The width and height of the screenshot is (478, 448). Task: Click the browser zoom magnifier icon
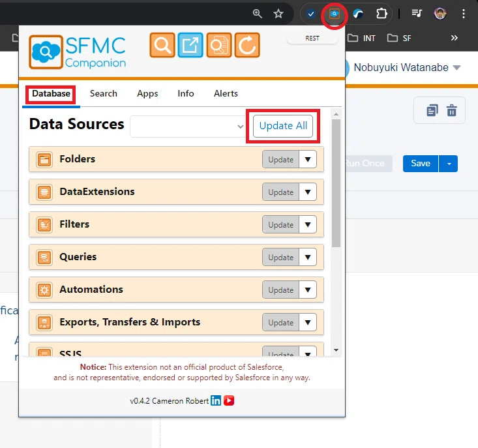point(258,14)
